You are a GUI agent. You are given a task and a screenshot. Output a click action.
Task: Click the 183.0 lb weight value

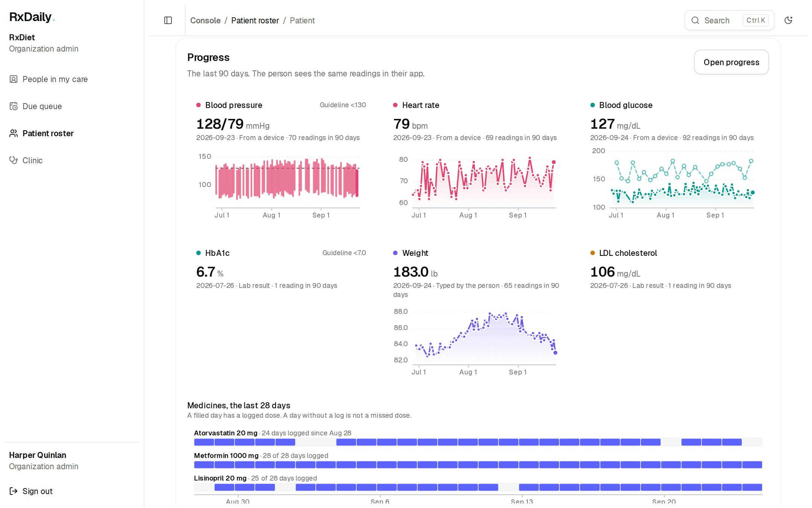tap(415, 272)
